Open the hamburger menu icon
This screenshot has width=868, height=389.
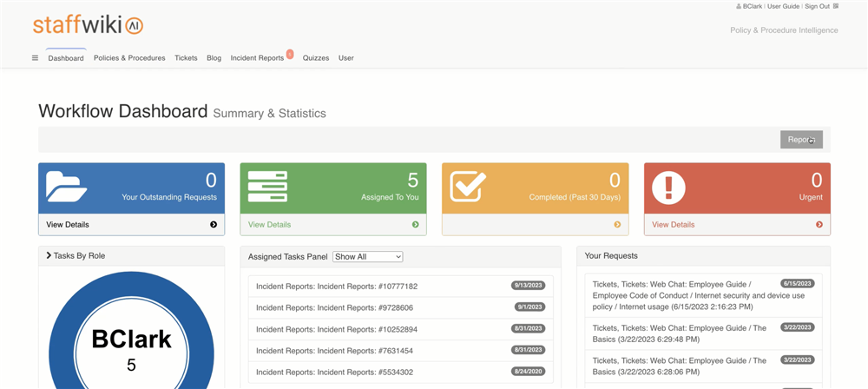[x=35, y=58]
